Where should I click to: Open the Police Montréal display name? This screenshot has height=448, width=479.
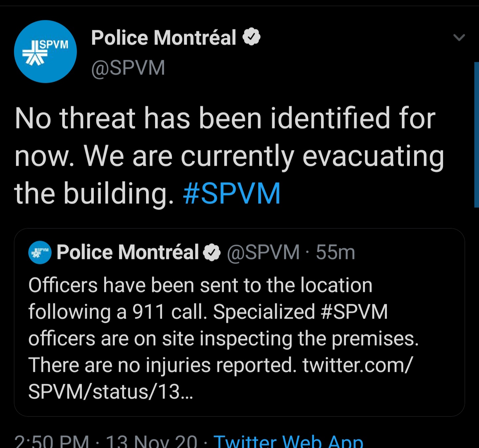(x=164, y=37)
